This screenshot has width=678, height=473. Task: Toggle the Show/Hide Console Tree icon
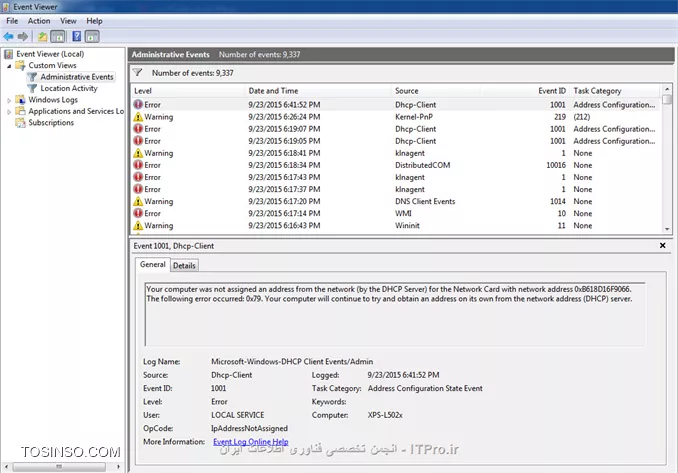tap(58, 37)
